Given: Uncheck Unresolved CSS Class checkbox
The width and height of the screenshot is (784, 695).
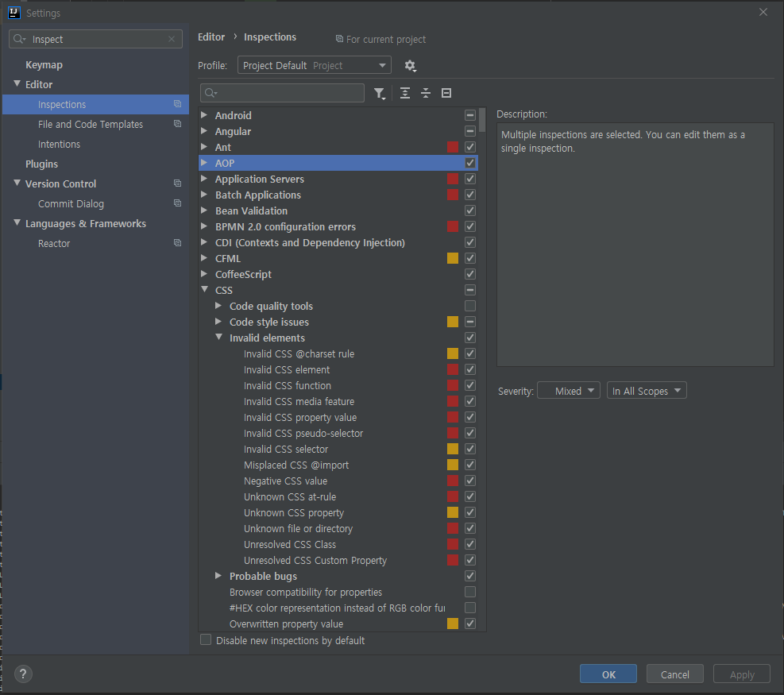Looking at the screenshot, I should (x=470, y=545).
